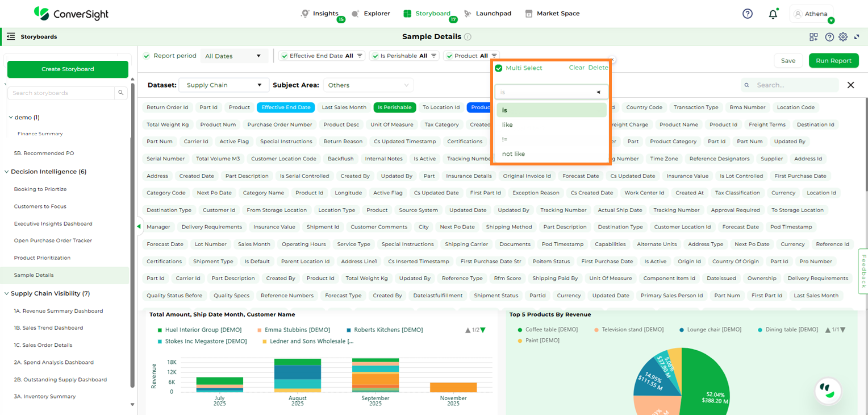Image resolution: width=868 pixels, height=415 pixels.
Task: Click the Search storyboards input field
Action: click(62, 93)
